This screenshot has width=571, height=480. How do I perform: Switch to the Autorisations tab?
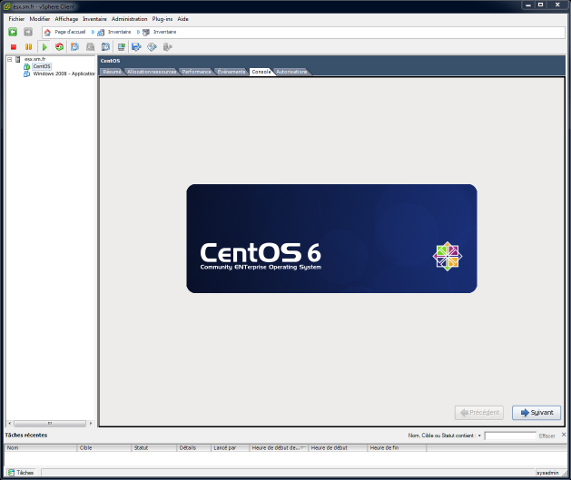pos(291,72)
